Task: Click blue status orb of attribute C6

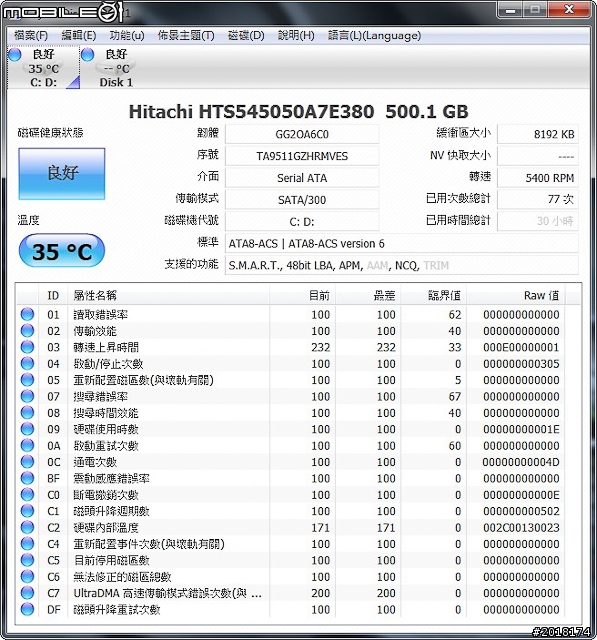Action: click(x=27, y=576)
